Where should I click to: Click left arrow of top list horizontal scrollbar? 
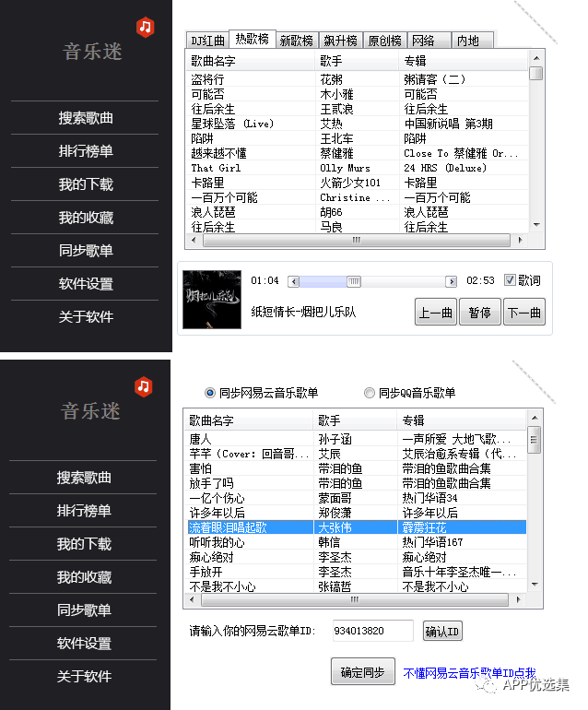pyautogui.click(x=194, y=240)
